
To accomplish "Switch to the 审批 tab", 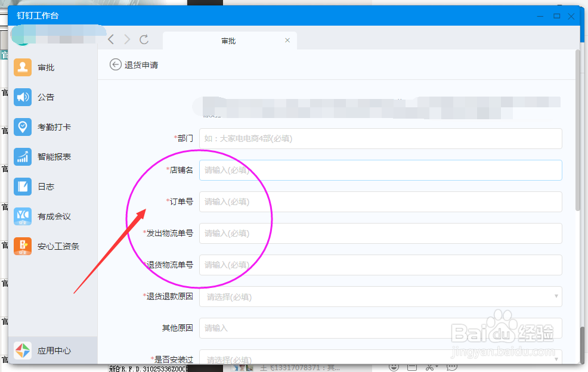I will click(x=230, y=41).
